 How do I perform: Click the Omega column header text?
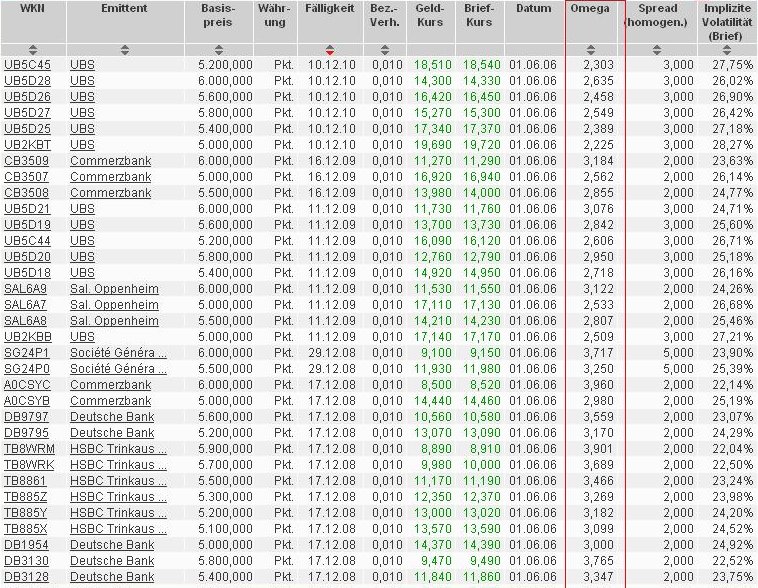pos(590,8)
